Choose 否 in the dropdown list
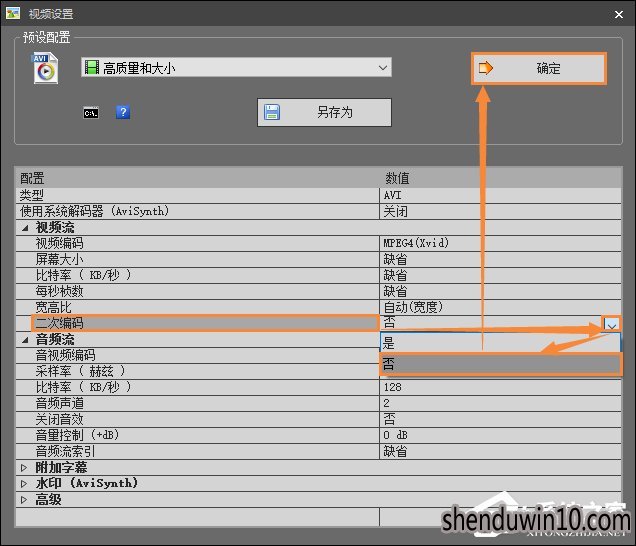The image size is (636, 546). (500, 364)
